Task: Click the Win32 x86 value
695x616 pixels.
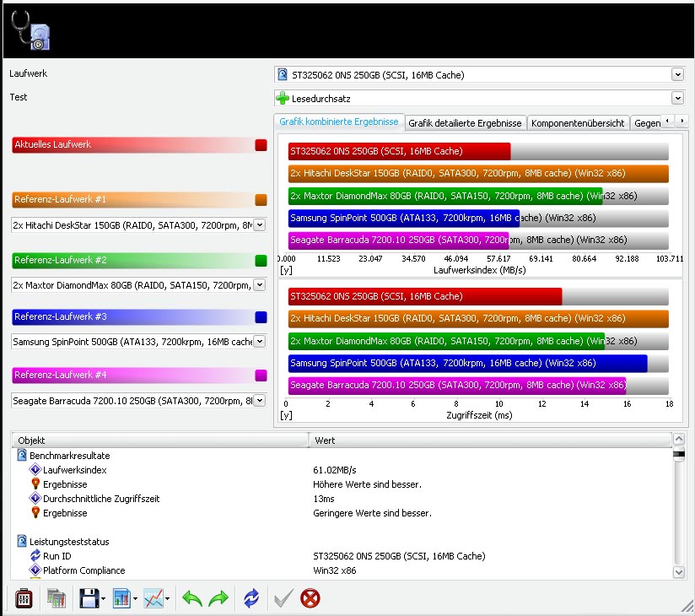Action: (x=335, y=570)
